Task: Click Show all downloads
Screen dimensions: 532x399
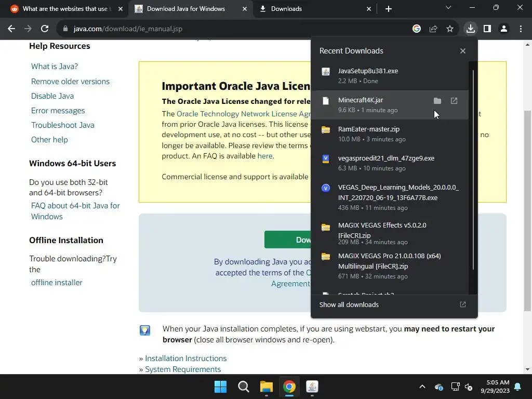Action: (x=349, y=304)
